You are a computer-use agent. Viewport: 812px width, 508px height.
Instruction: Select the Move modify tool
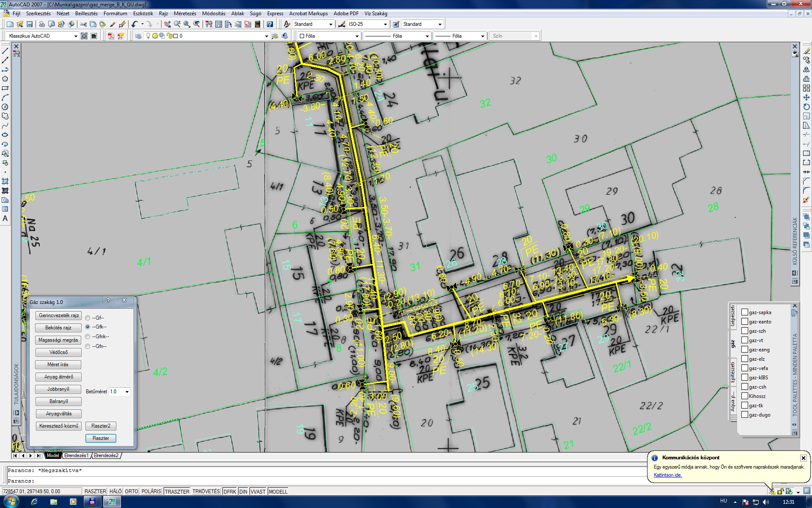(807, 97)
